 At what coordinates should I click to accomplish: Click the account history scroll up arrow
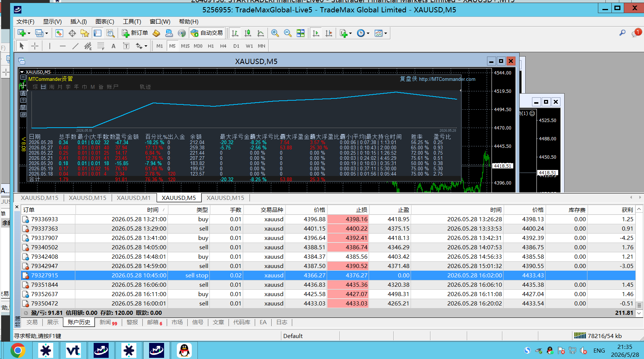pos(639,209)
